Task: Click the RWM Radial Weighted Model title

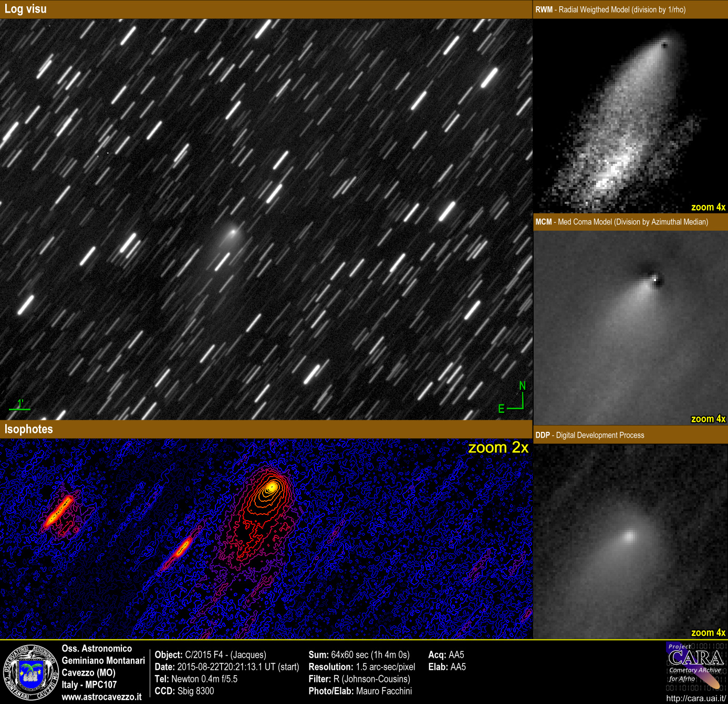Action: 610,9
